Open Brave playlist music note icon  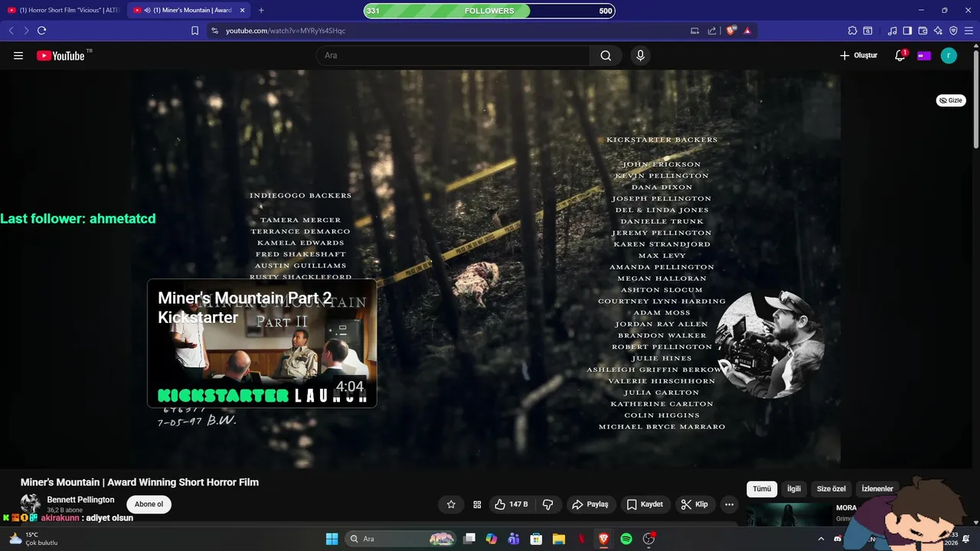(x=892, y=31)
